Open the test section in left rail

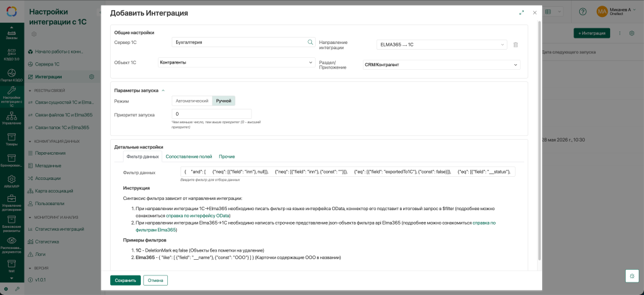point(11,266)
